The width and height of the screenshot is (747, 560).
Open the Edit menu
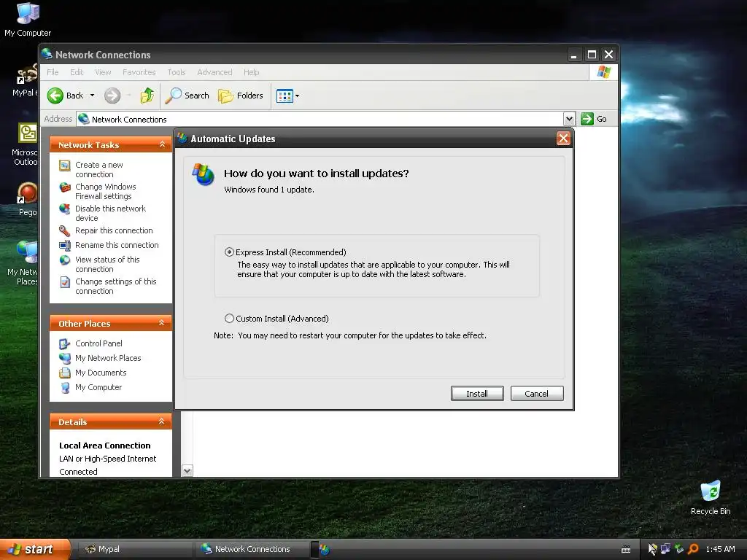click(x=76, y=72)
